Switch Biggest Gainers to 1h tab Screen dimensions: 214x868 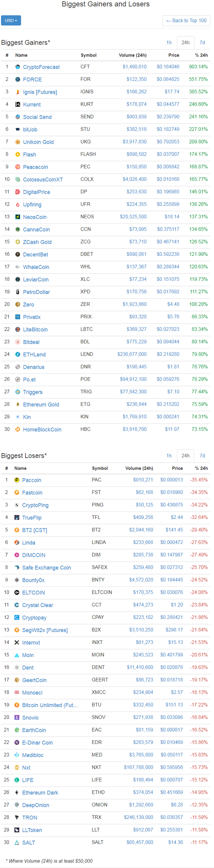pyautogui.click(x=169, y=42)
